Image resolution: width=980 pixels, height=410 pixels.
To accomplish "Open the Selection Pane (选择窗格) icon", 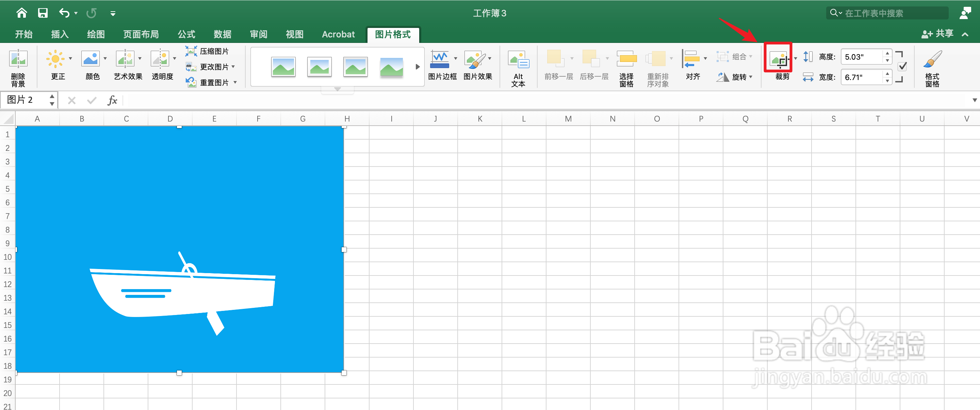I will pos(626,59).
